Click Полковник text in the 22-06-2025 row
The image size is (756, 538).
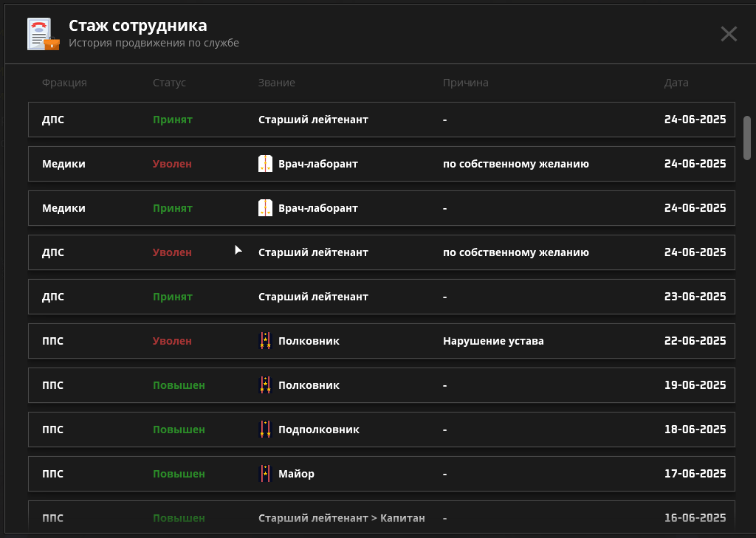[x=309, y=341]
